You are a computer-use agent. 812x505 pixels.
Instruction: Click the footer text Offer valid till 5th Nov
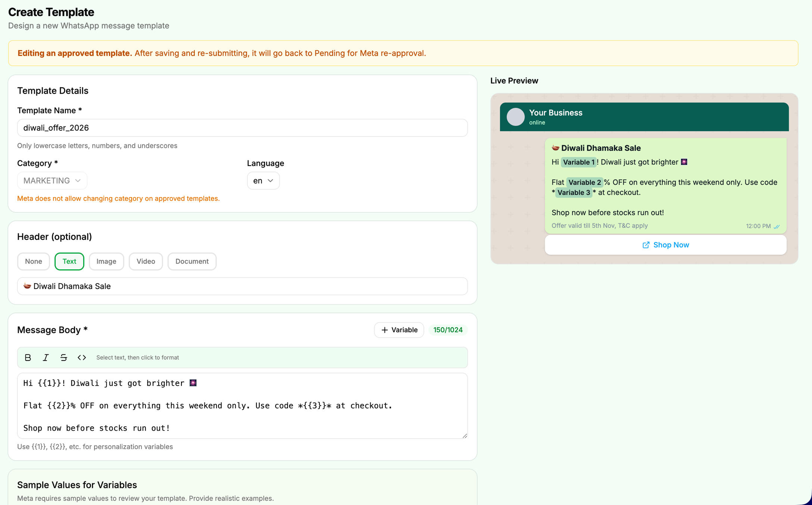[599, 226]
